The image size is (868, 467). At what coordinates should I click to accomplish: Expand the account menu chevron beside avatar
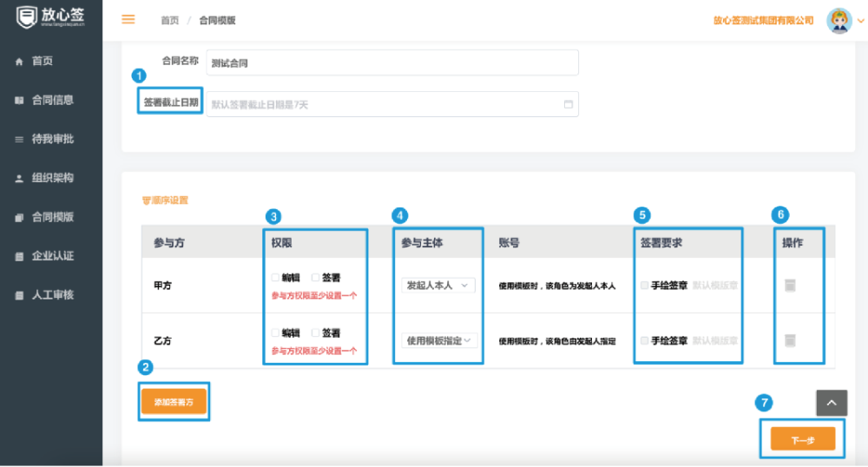click(860, 21)
